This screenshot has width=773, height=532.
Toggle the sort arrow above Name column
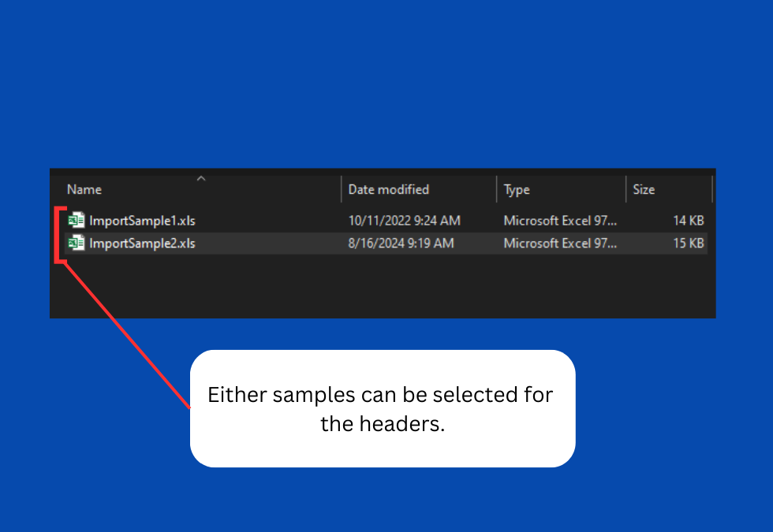[200, 178]
